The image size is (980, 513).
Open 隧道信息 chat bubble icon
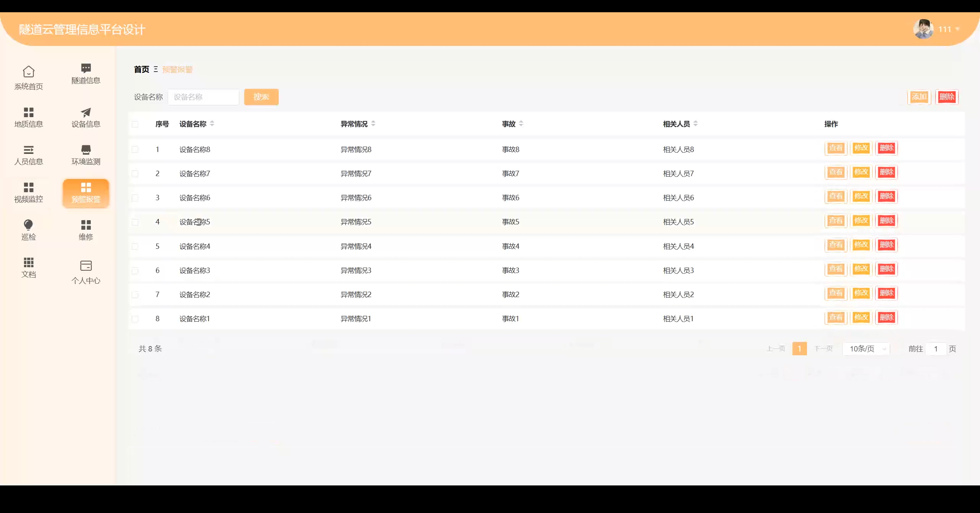click(x=86, y=69)
